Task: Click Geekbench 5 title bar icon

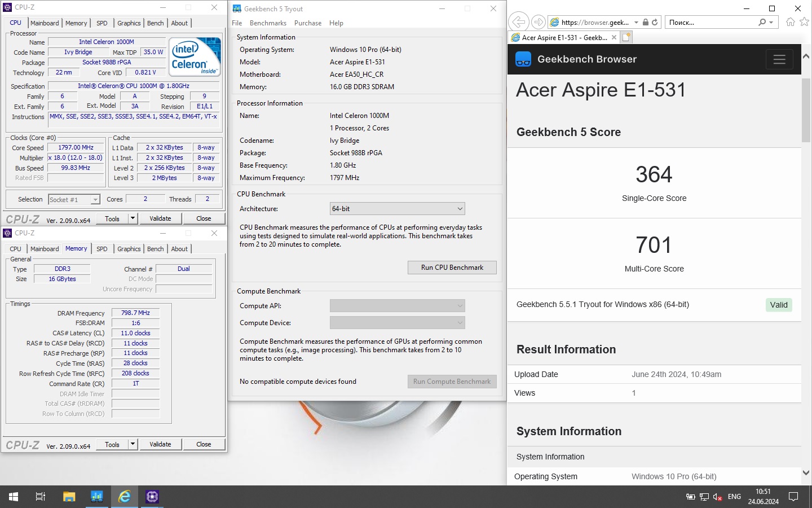Action: click(x=237, y=8)
